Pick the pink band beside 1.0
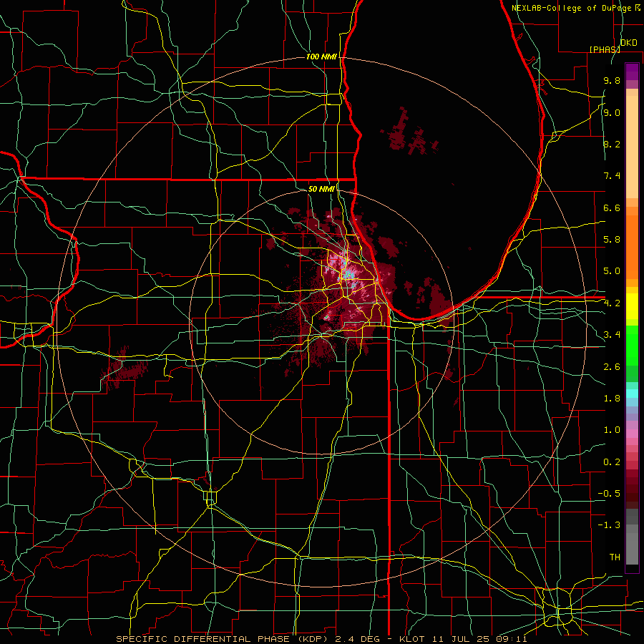The width and height of the screenshot is (644, 644). coord(632,434)
